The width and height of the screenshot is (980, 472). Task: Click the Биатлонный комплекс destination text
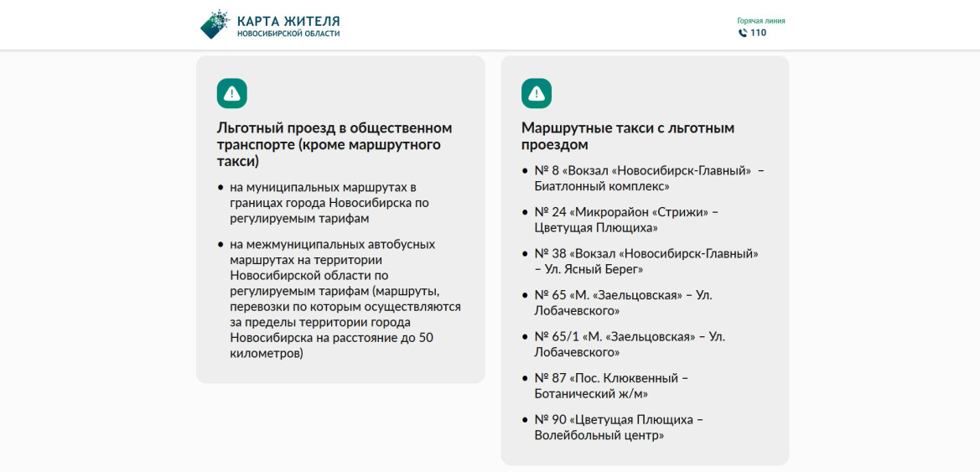coord(603,185)
